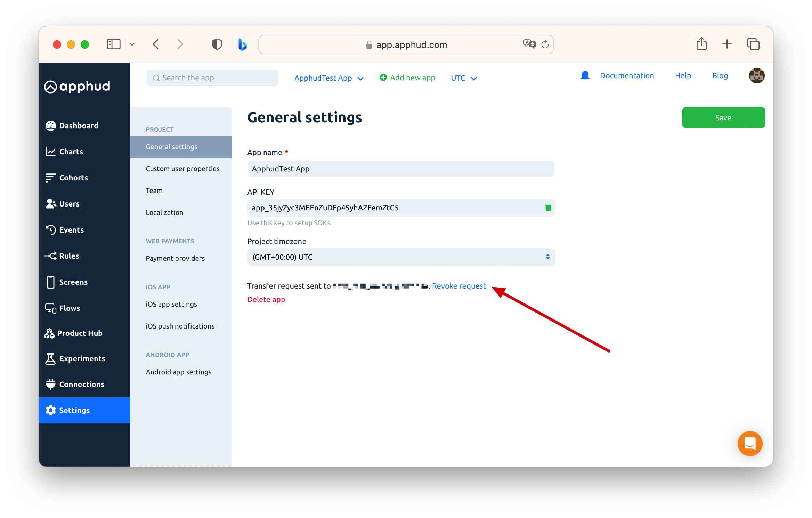Open the privacy shield icon
This screenshot has height=518, width=812.
tap(217, 44)
